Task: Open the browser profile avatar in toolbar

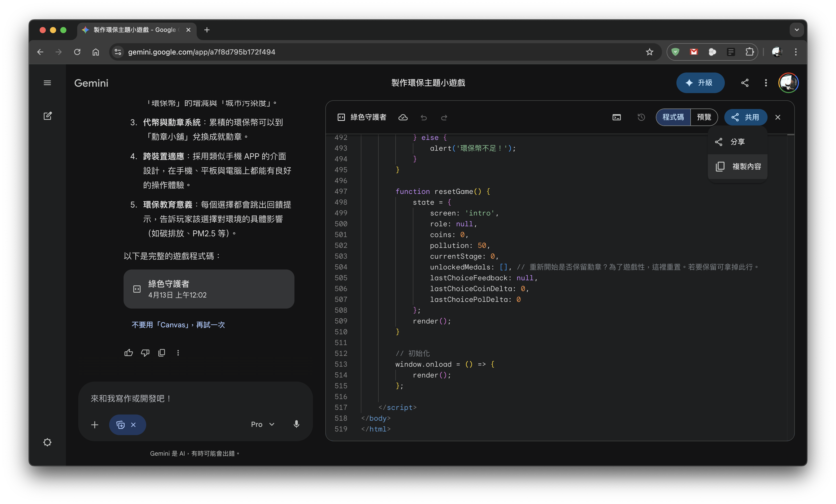Action: [x=777, y=52]
